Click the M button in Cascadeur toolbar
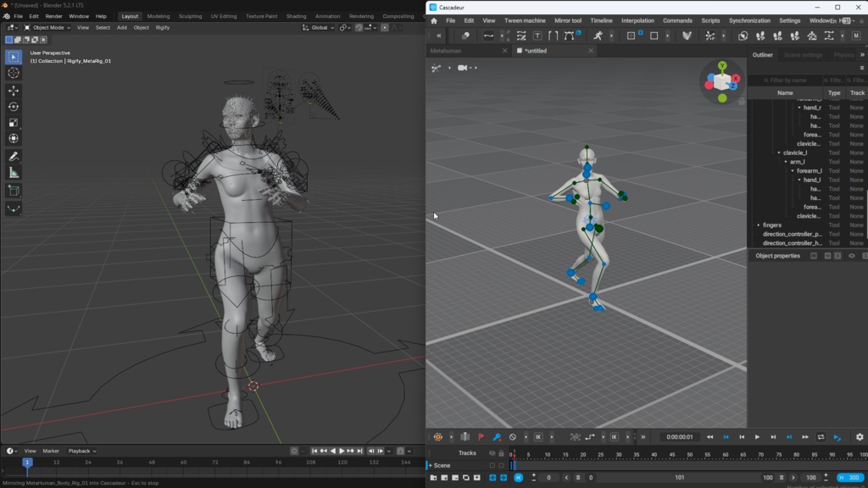The image size is (868, 488). coord(856,36)
